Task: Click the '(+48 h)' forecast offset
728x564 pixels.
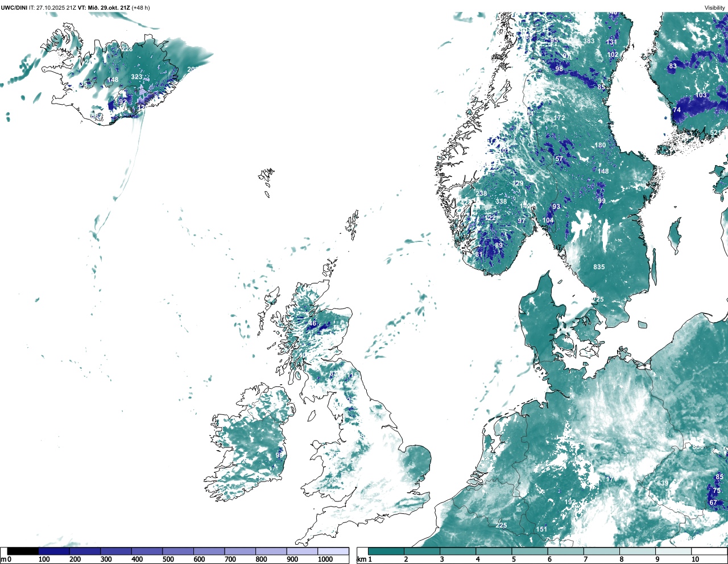Action: [141, 7]
